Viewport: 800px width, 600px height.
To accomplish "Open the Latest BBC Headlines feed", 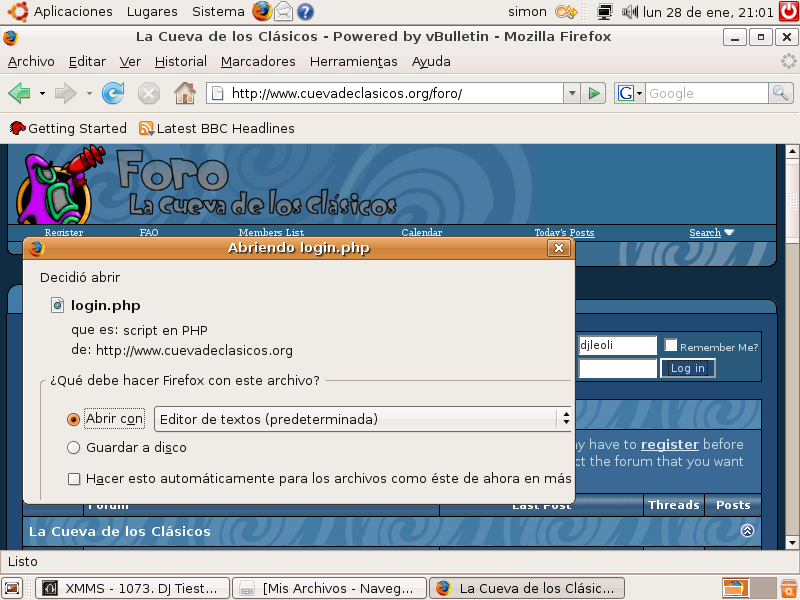I will [x=217, y=129].
